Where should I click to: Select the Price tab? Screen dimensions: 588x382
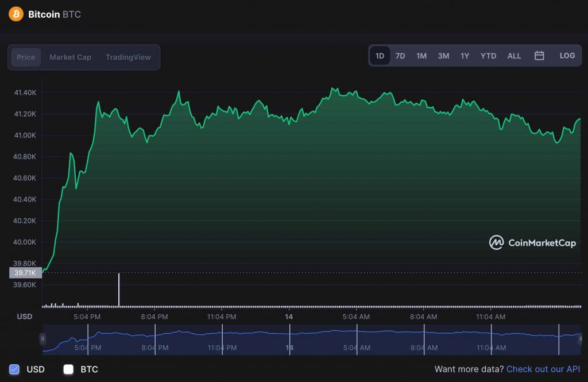coord(26,57)
